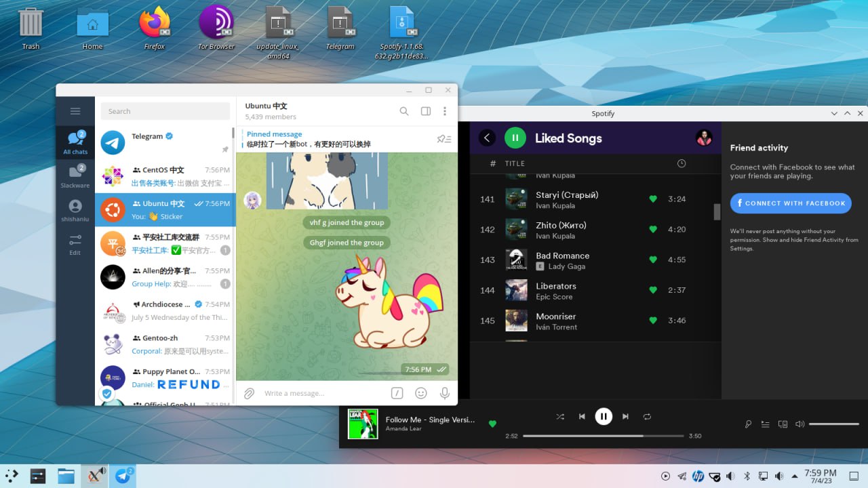Seek within the Spotify song progress bar
Image resolution: width=868 pixels, height=488 pixels.
(604, 436)
